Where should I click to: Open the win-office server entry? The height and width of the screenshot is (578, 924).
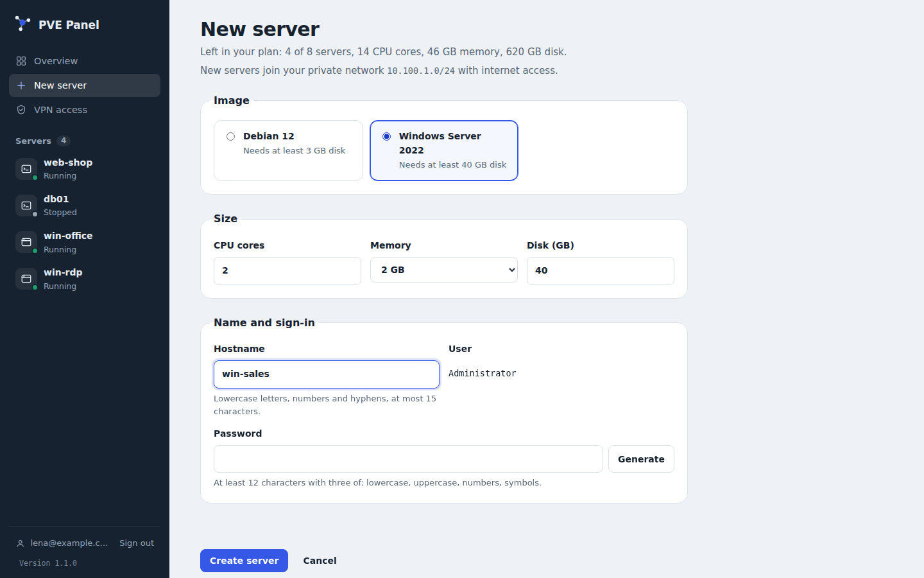[85, 242]
